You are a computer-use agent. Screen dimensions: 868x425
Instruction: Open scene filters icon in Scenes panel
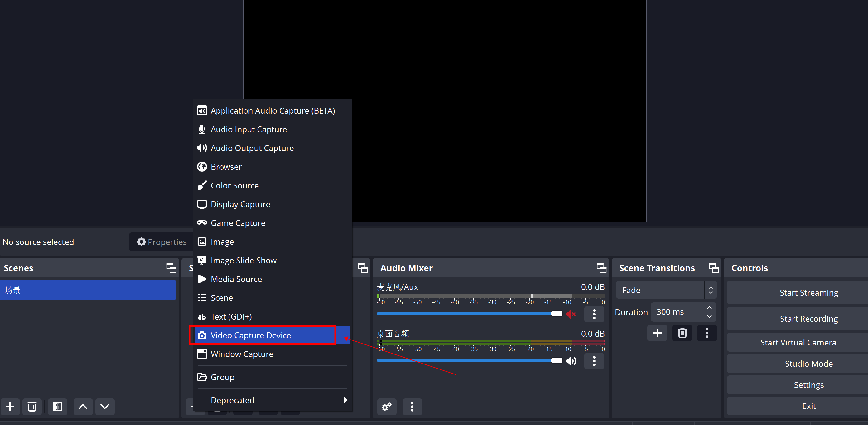(57, 407)
